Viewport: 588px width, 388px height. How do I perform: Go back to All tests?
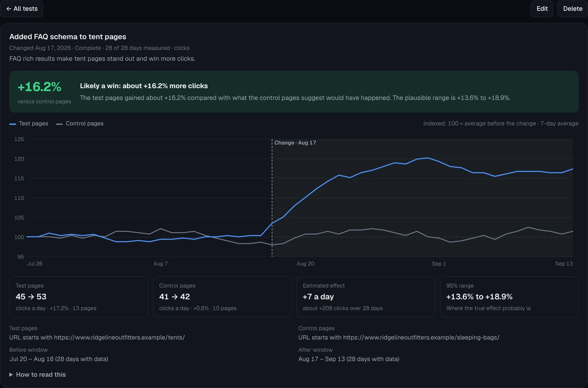[x=22, y=9]
